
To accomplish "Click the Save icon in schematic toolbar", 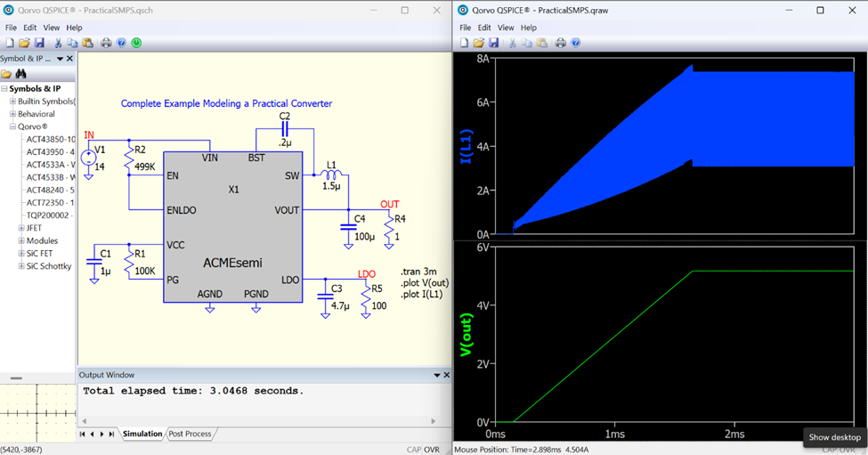I will pos(39,43).
